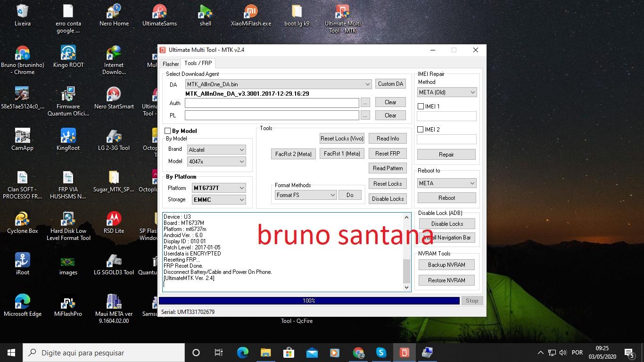Click the 100% progress bar
This screenshot has height=362, width=644.
309,301
